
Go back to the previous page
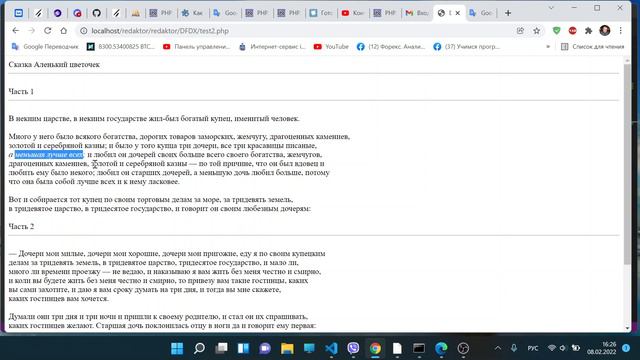point(16,31)
